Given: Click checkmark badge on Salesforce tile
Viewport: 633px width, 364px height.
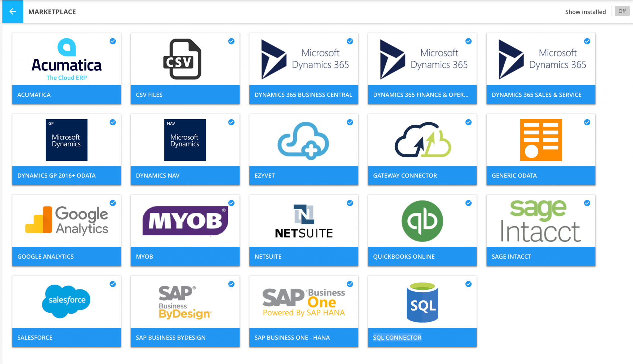Looking at the screenshot, I should point(113,284).
